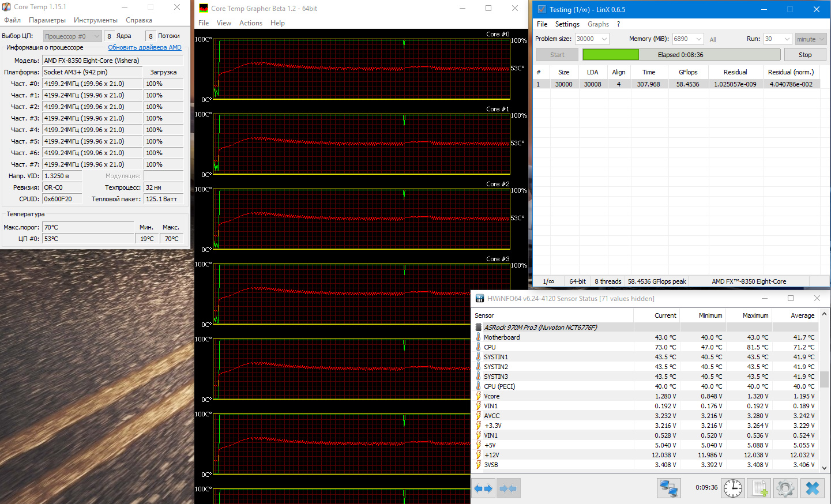831x504 pixels.
Task: Click the clock reset timer icon in HWiNFO
Action: [733, 488]
